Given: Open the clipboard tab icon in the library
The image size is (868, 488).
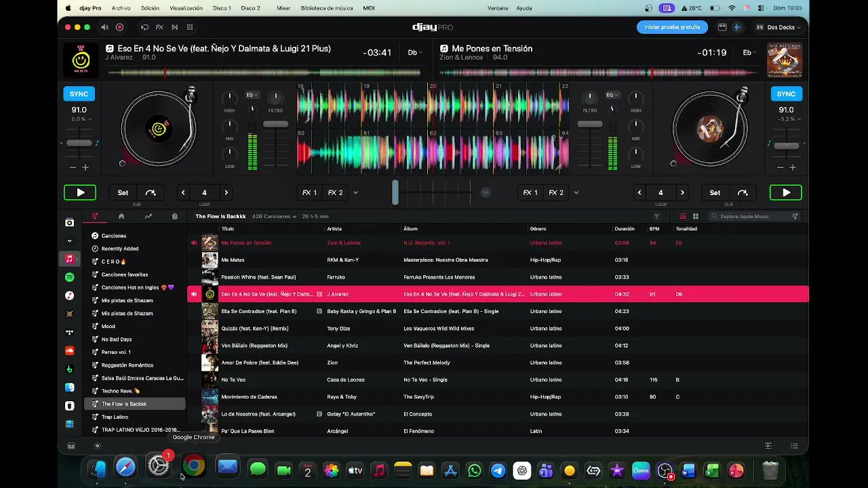Looking at the screenshot, I should coord(174,216).
